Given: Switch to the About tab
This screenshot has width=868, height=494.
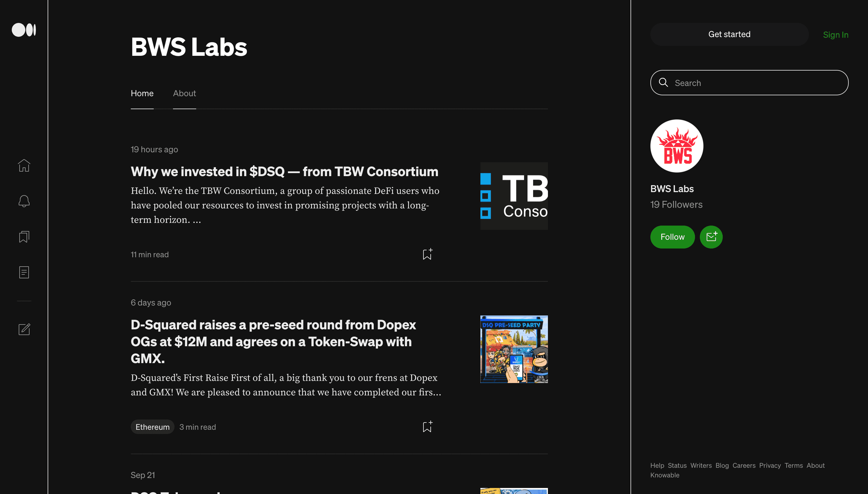Looking at the screenshot, I should click(x=184, y=93).
